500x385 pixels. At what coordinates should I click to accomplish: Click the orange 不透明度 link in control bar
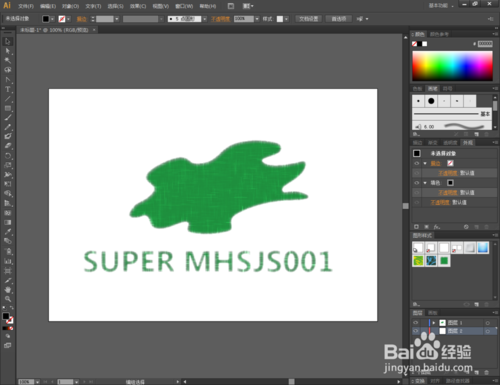tap(220, 19)
